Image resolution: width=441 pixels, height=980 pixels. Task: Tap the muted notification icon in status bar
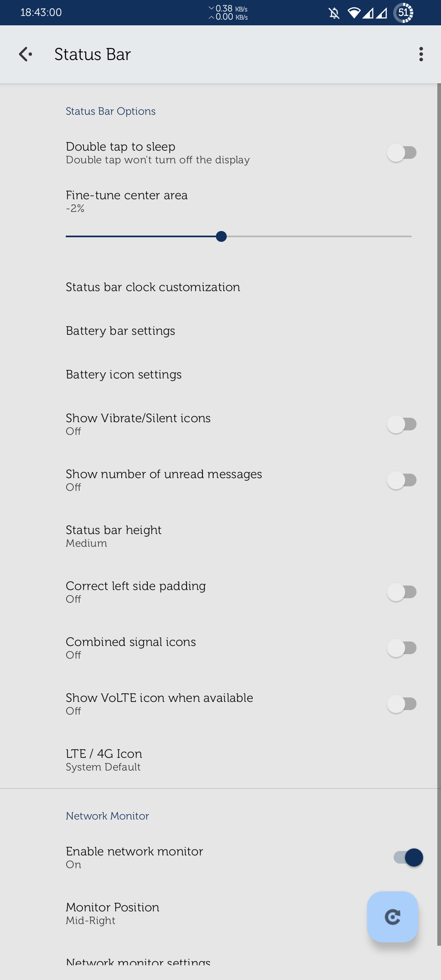tap(333, 12)
